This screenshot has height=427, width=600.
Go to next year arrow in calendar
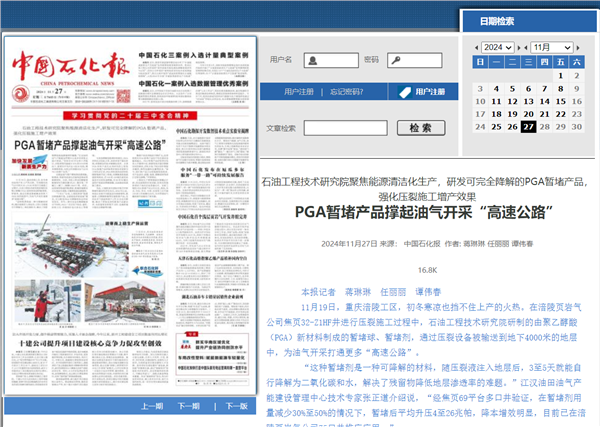tap(519, 48)
